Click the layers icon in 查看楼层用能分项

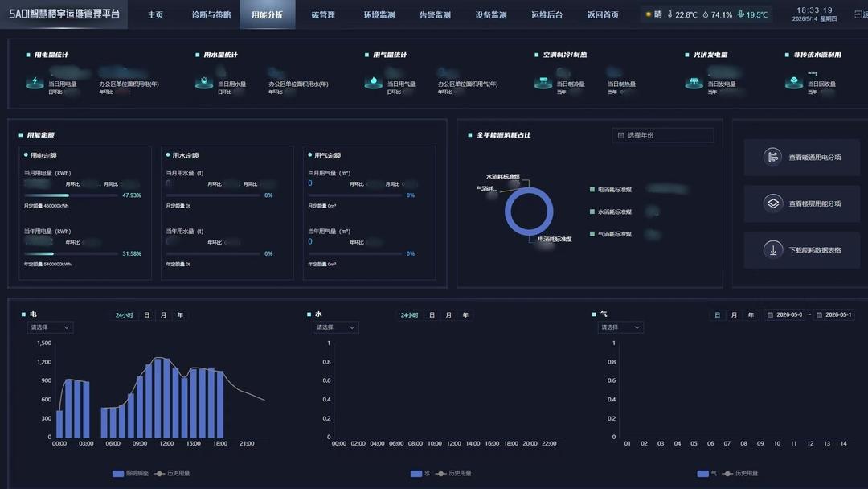773,203
